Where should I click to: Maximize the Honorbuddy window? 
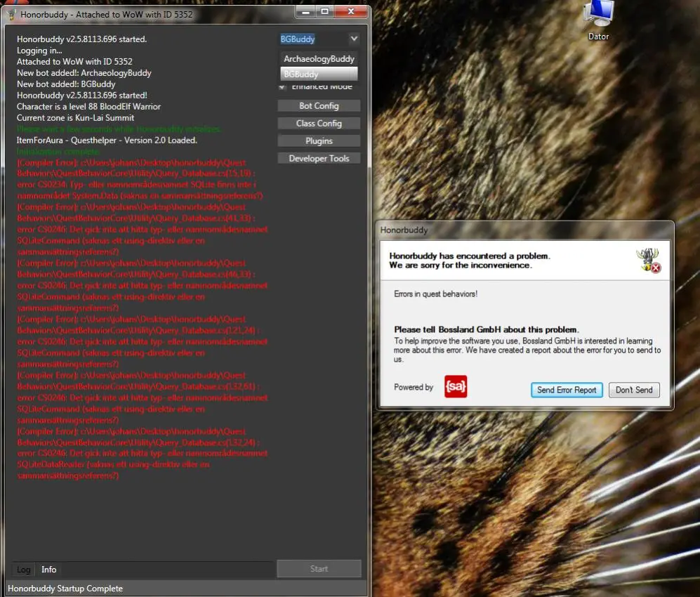[x=325, y=12]
